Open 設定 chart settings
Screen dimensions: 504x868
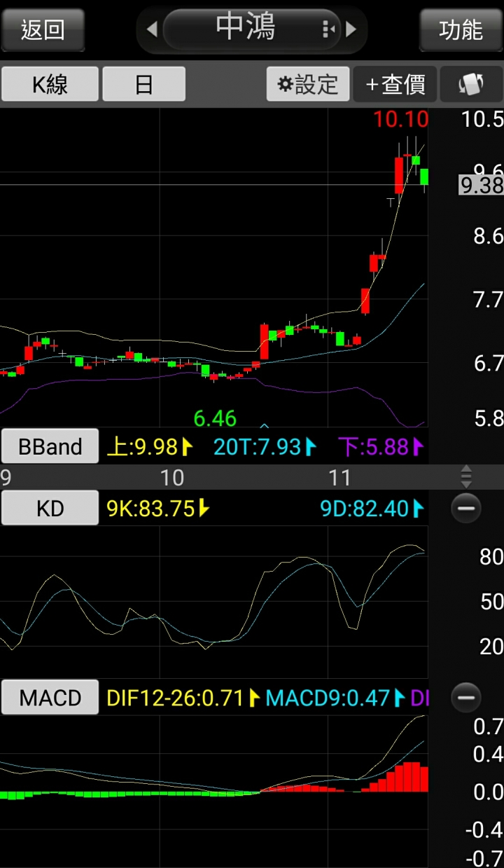pyautogui.click(x=308, y=84)
